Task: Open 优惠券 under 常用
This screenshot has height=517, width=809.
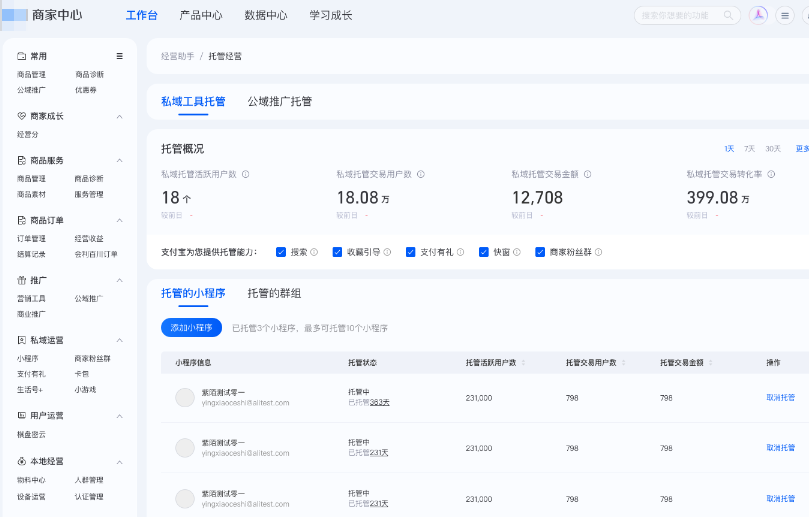Action: pyautogui.click(x=86, y=90)
